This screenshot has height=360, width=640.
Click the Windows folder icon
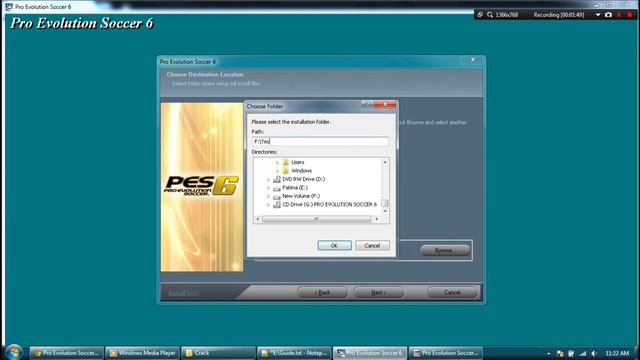click(x=286, y=171)
